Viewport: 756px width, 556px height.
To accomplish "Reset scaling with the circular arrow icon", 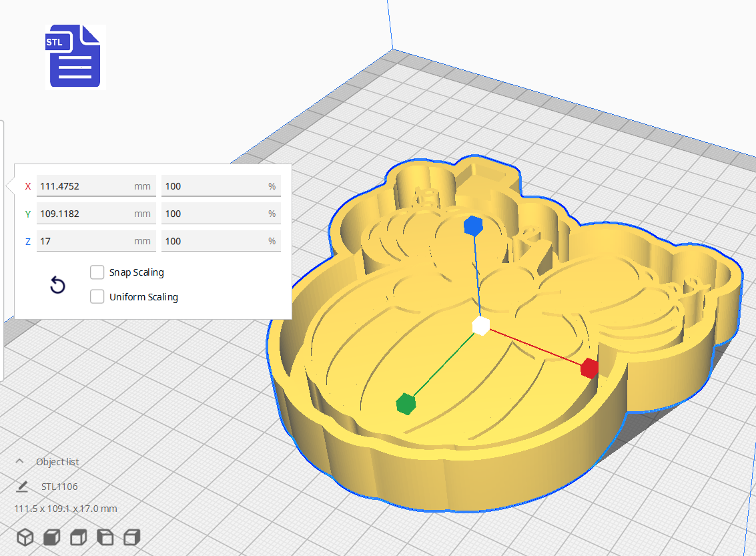I will 57,285.
